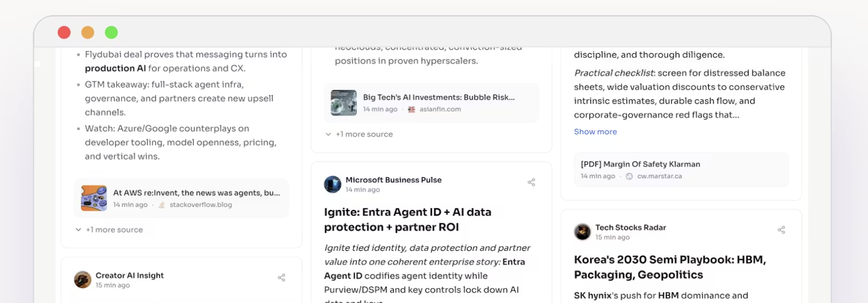The width and height of the screenshot is (868, 303).
Task: Click cw.marstar.ca source domain
Action: (x=659, y=176)
